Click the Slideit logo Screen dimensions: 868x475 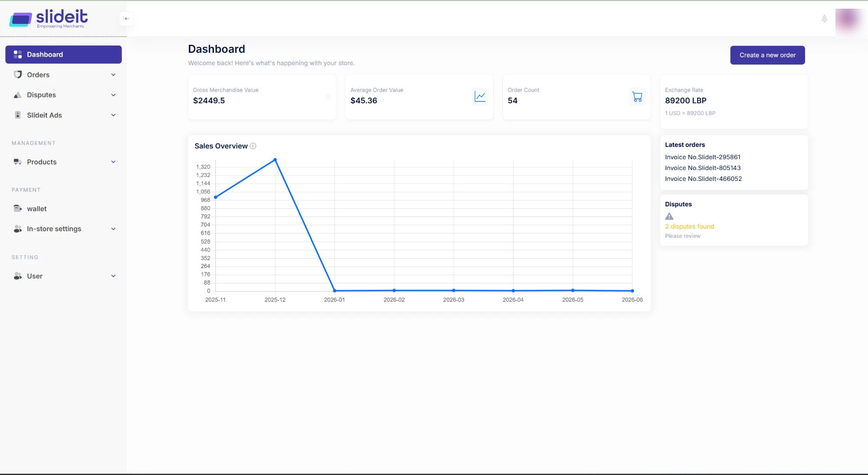pyautogui.click(x=49, y=18)
